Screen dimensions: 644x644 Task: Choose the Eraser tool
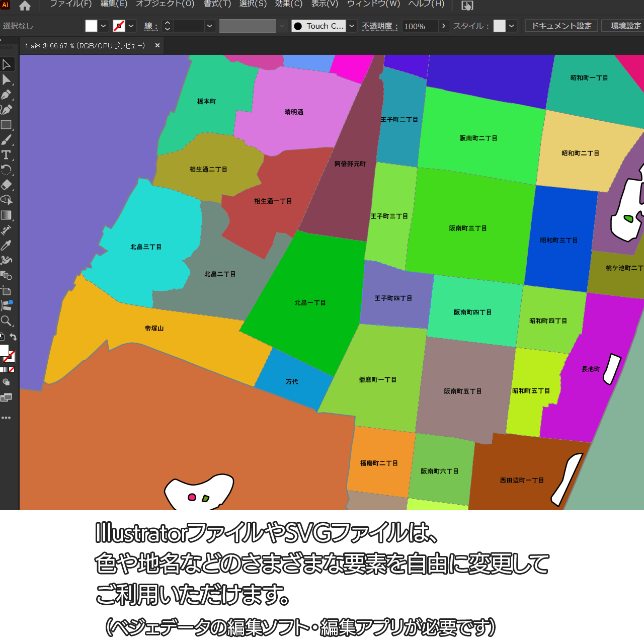7,185
